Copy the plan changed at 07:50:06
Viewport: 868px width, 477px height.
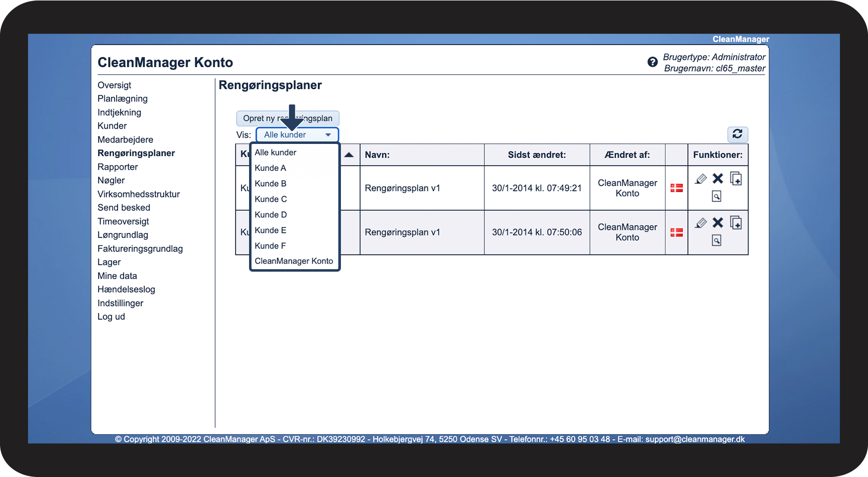coord(735,223)
